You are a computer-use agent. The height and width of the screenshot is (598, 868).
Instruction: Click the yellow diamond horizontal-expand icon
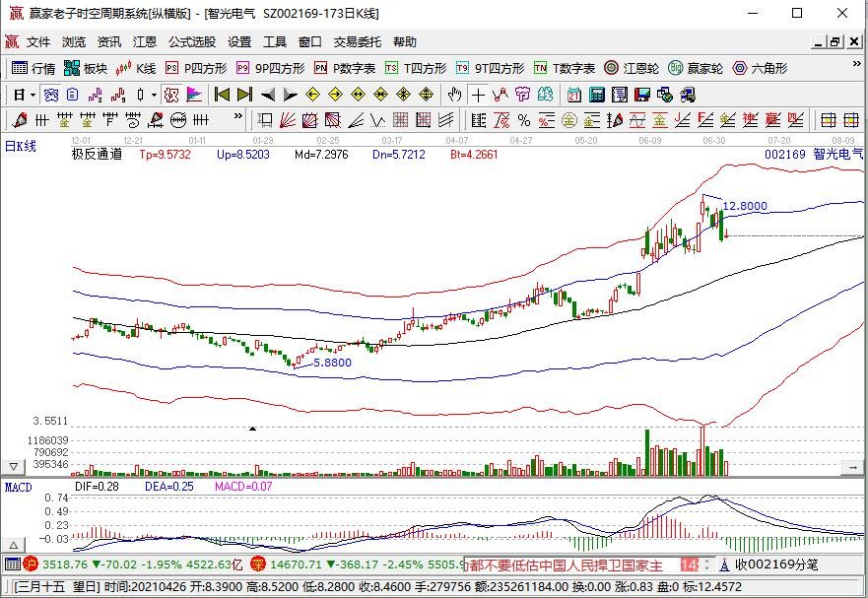359,95
